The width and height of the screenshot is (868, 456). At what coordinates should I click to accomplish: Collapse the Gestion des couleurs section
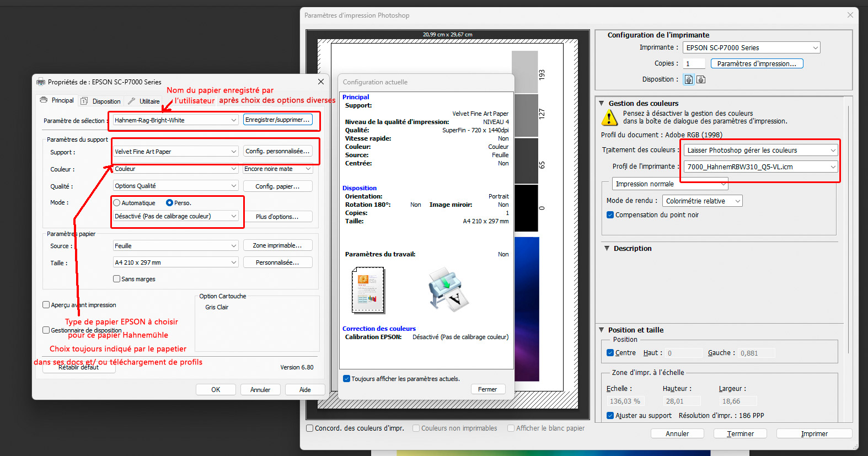pos(602,103)
